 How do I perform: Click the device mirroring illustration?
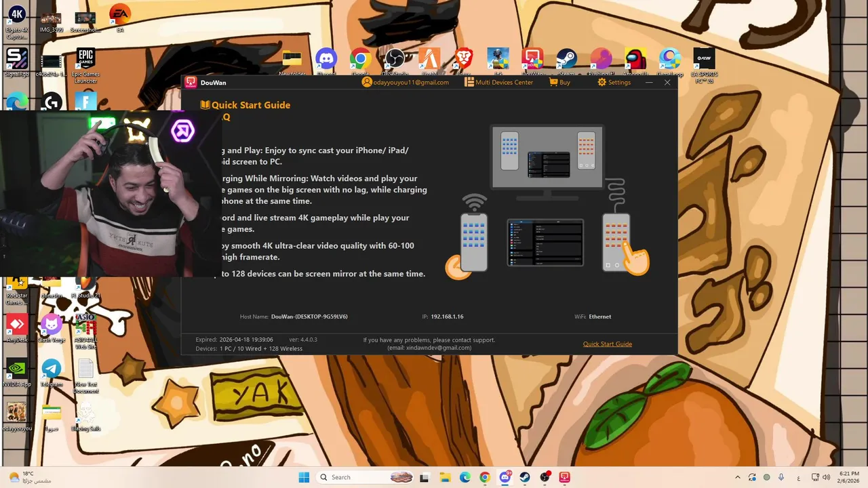point(547,201)
